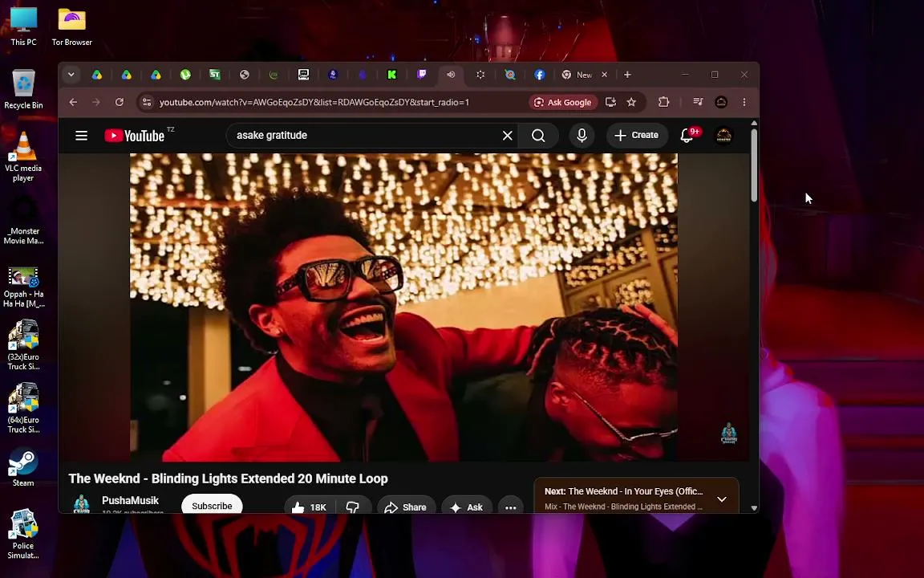This screenshot has height=578, width=924.
Task: Open the tab search dropdown arrow
Action: coord(71,75)
